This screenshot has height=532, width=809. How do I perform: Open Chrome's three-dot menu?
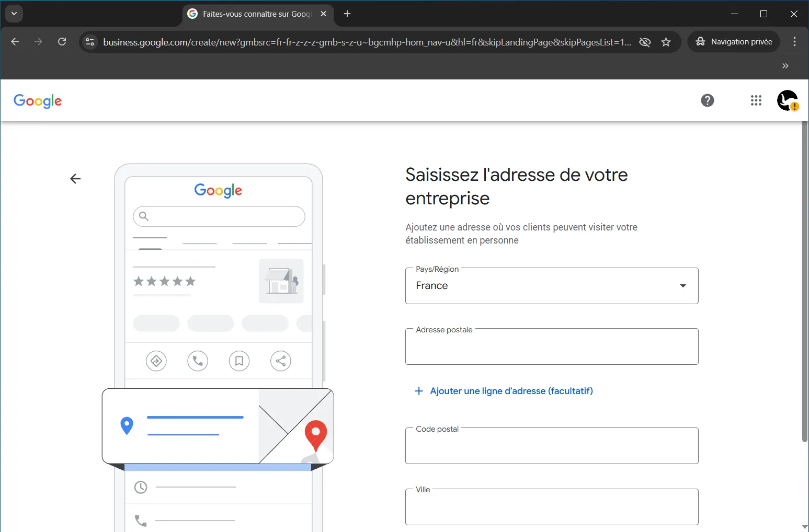pos(794,42)
